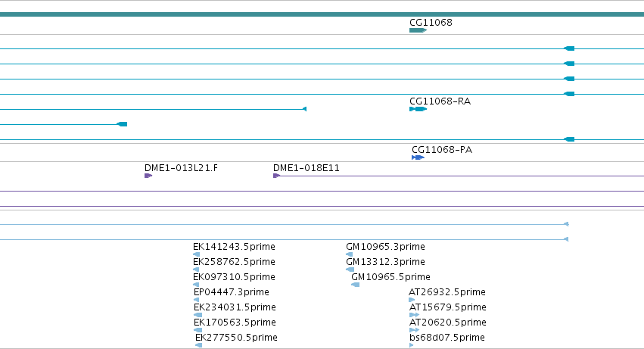Open the CG11068 gene label
The height and width of the screenshot is (349, 644).
pyautogui.click(x=431, y=22)
